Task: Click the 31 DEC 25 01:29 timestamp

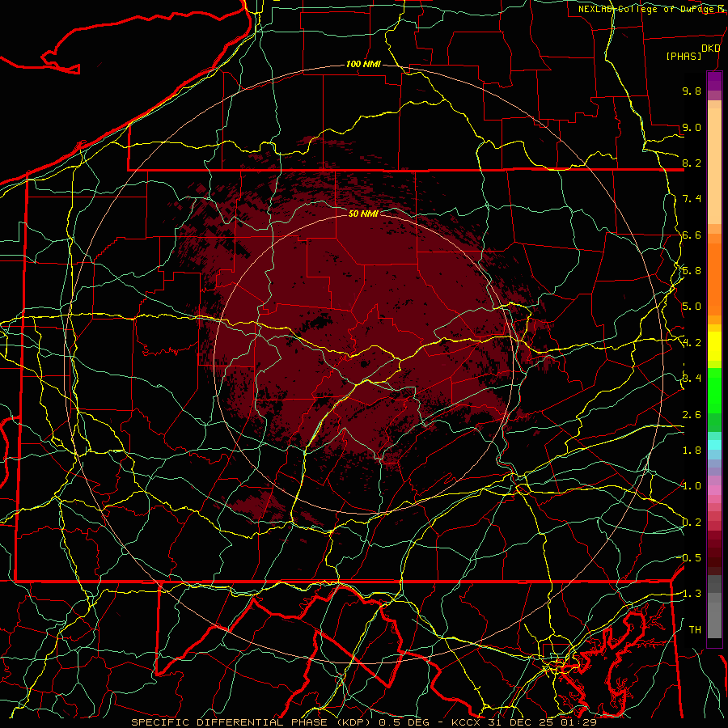Action: coord(542,722)
